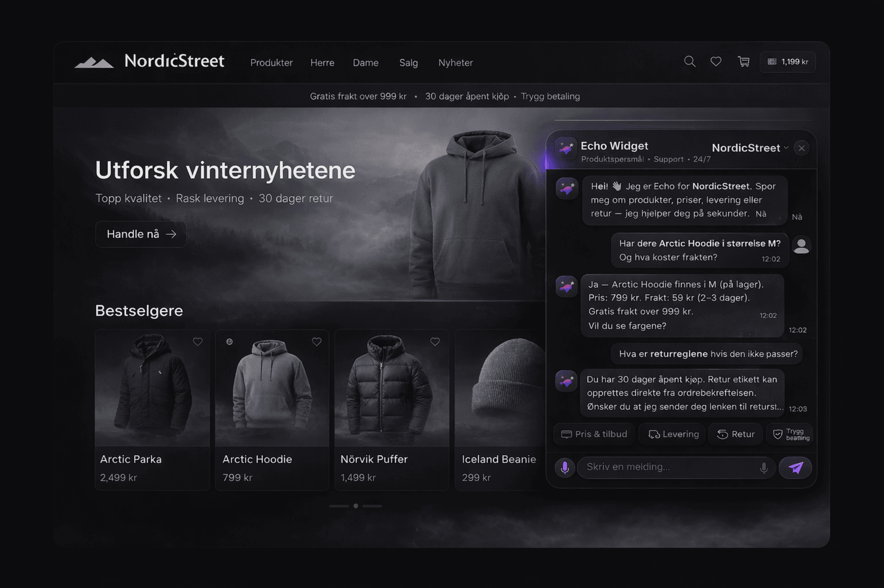Click the microphone icon left of the message field

pos(565,467)
